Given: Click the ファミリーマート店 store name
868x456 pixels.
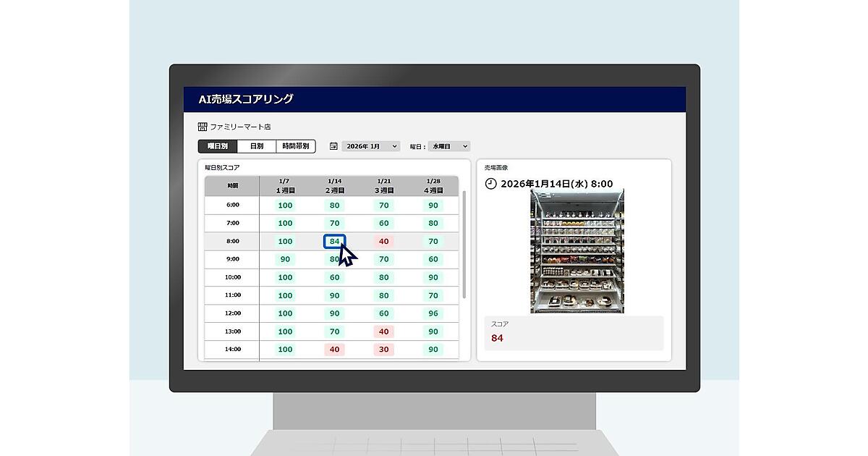Looking at the screenshot, I should [240, 127].
